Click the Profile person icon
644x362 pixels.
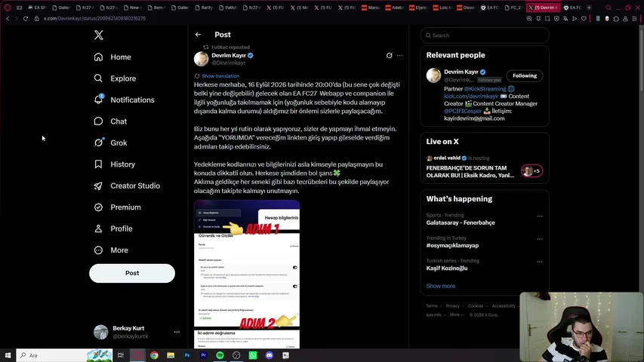pyautogui.click(x=98, y=229)
